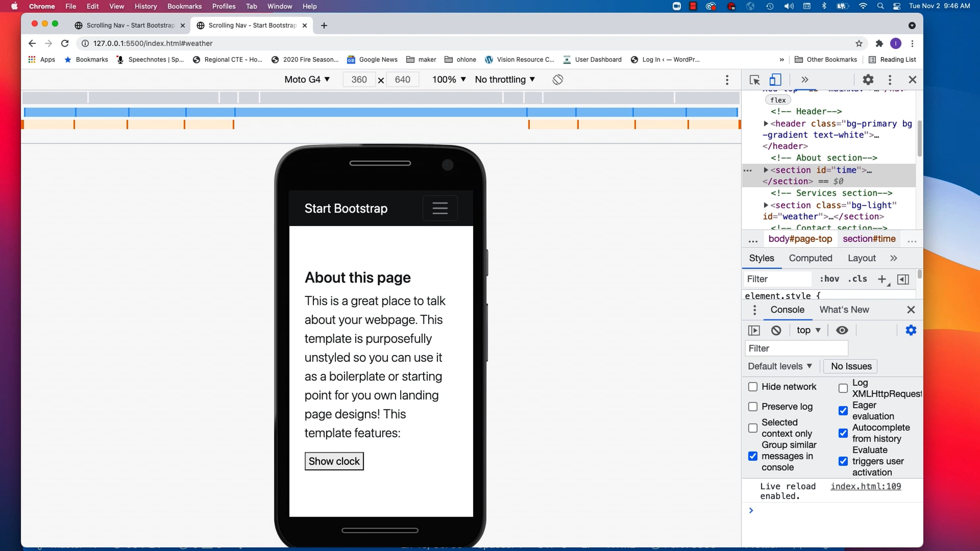Click the clear console icon
Viewport: 980px width, 551px height.
pyautogui.click(x=776, y=330)
